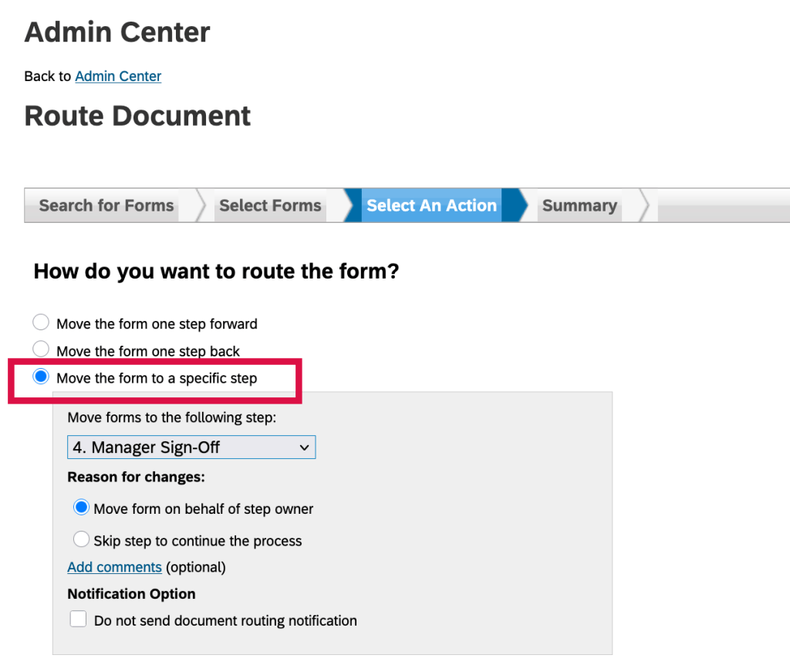Choose 'Move the form one step back'
The height and width of the screenshot is (672, 790).
coord(42,350)
